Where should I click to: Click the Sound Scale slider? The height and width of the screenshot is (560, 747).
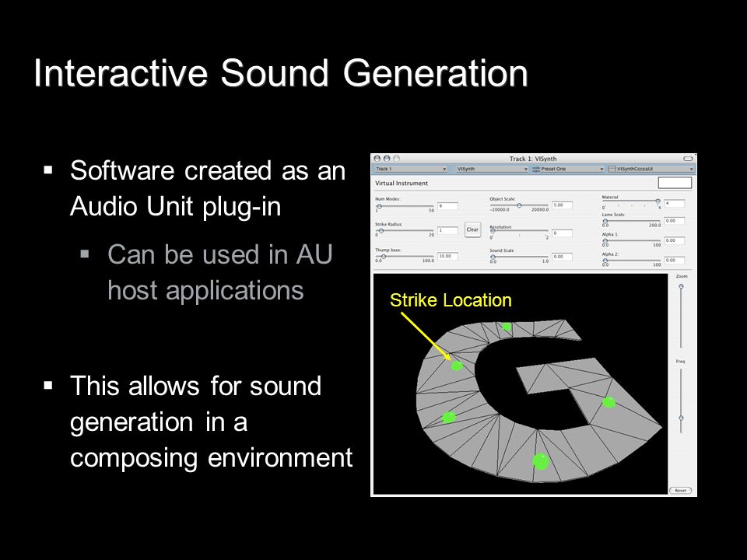point(519,257)
